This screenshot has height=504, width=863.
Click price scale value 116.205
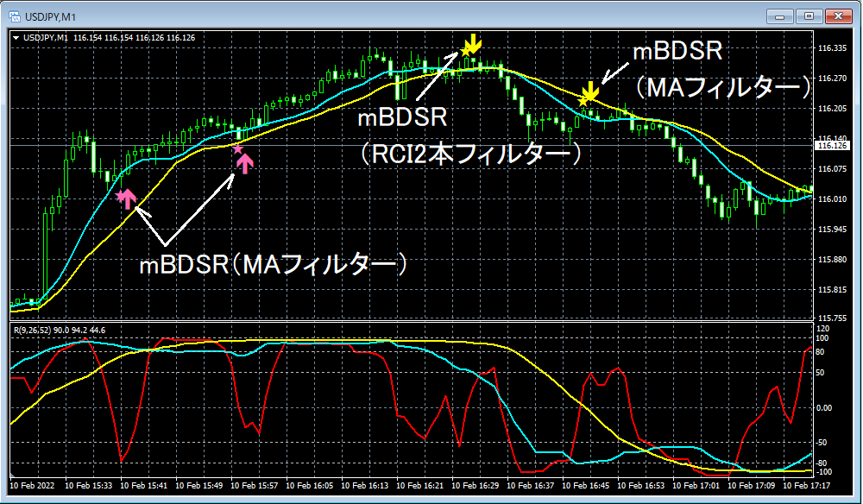(832, 109)
